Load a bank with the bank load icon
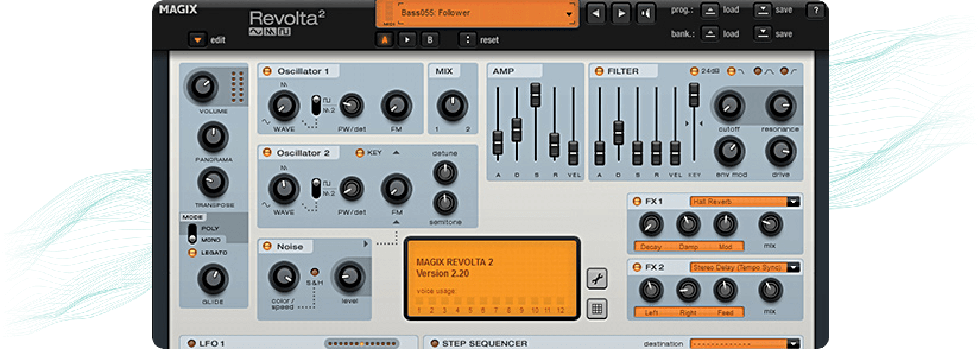The height and width of the screenshot is (349, 980). click(710, 34)
